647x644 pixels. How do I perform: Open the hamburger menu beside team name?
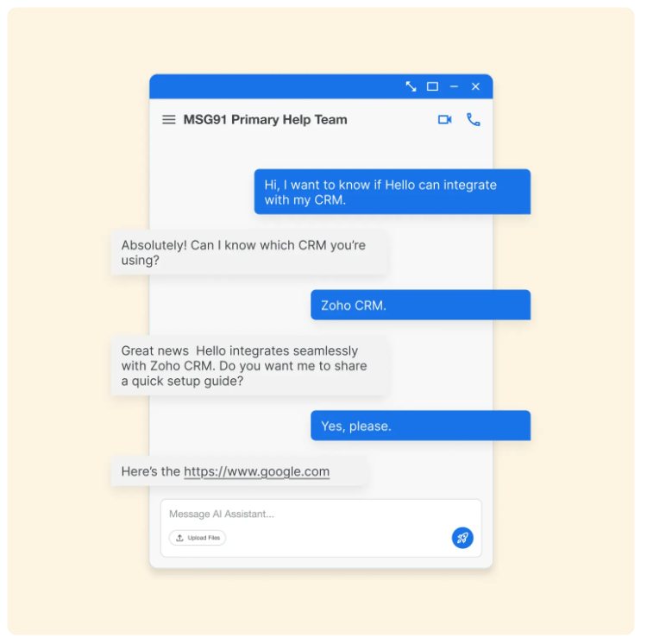point(169,120)
